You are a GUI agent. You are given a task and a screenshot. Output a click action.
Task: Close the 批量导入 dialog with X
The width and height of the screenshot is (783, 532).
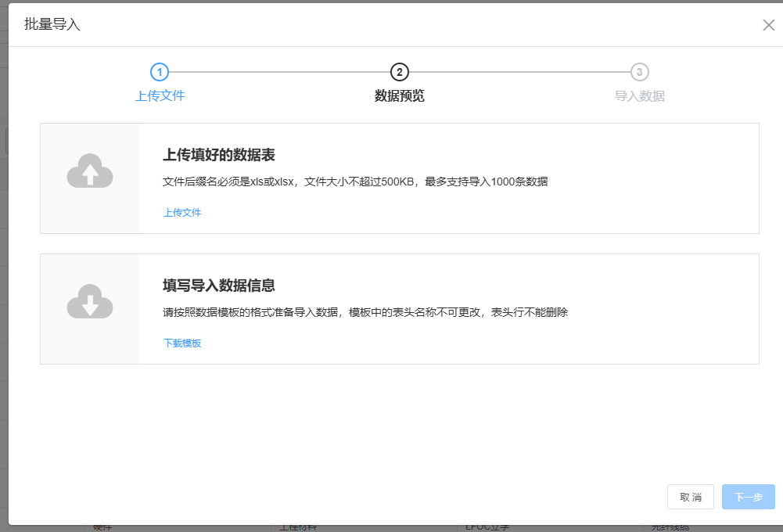click(768, 25)
